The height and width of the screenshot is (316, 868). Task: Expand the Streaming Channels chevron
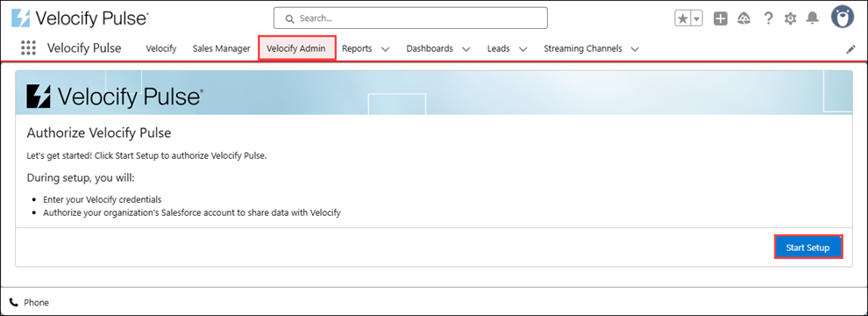pos(635,49)
